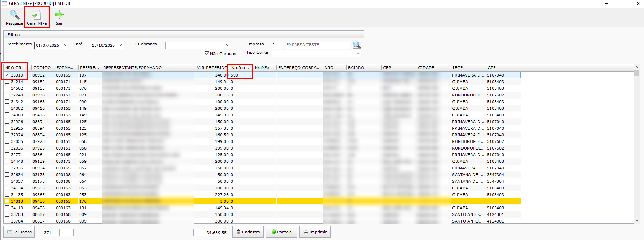Toggle the Não Geradas checkbox

coord(207,54)
